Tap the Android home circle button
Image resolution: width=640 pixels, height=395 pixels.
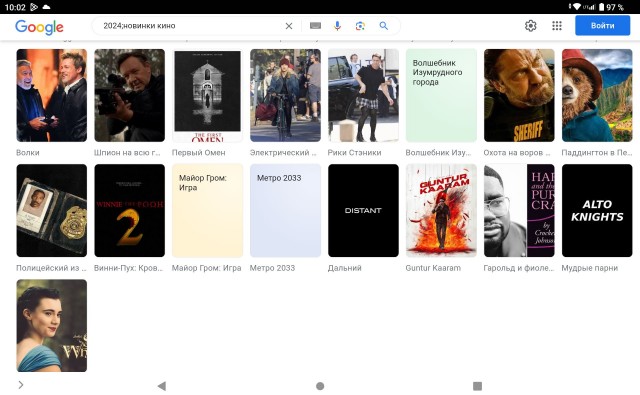[320, 386]
